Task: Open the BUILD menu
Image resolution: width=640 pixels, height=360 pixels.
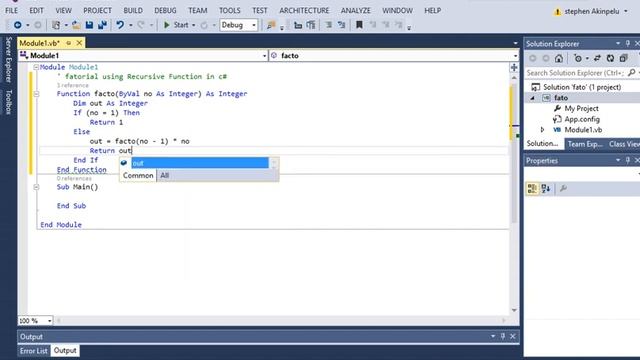Action: point(133,11)
